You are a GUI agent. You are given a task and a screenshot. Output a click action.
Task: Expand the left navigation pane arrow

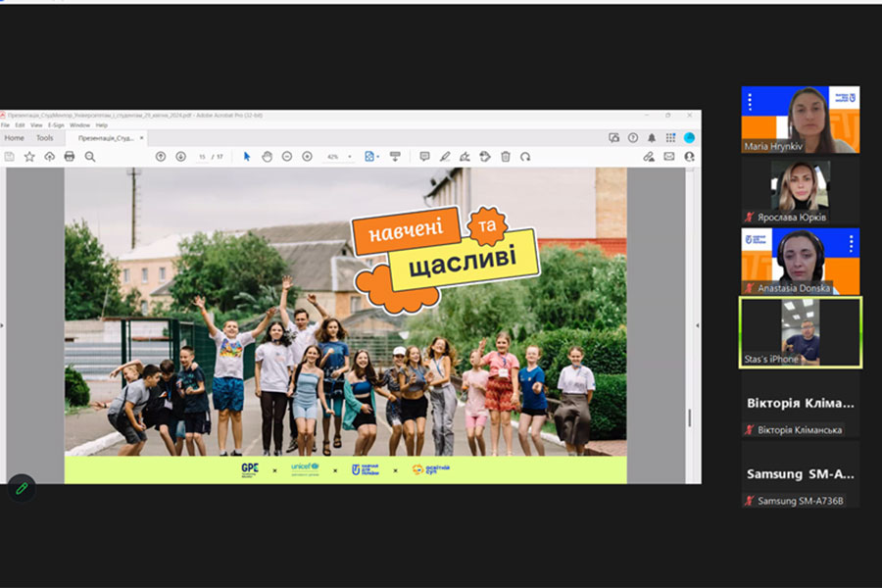[x=2, y=325]
